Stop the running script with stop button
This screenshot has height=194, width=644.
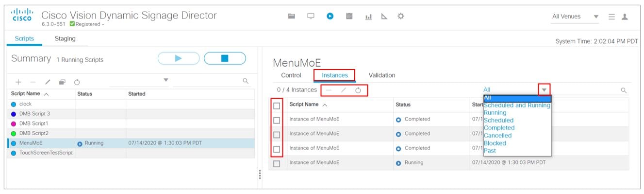(225, 58)
